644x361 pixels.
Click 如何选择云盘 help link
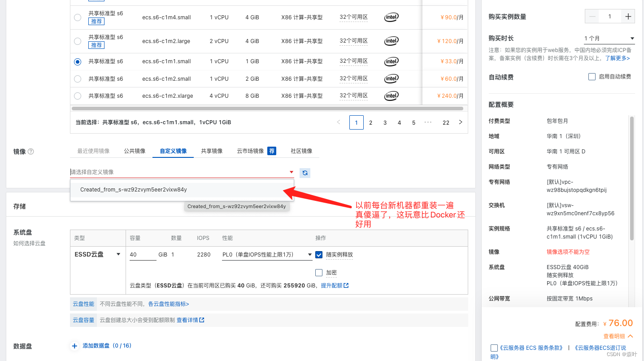click(30, 244)
